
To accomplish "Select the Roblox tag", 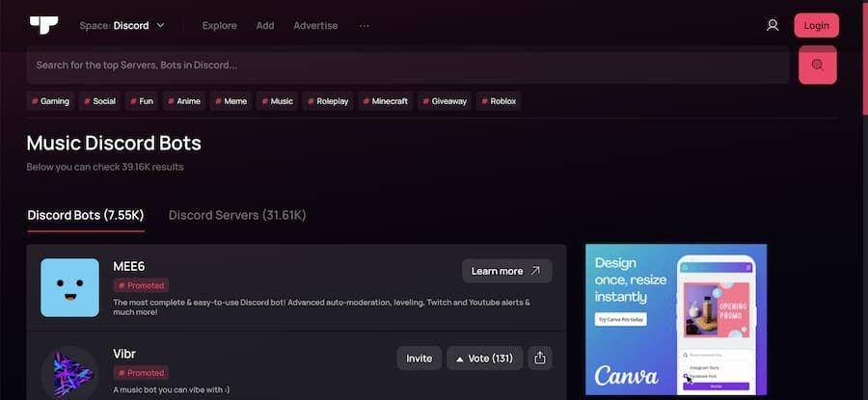I will tap(499, 101).
